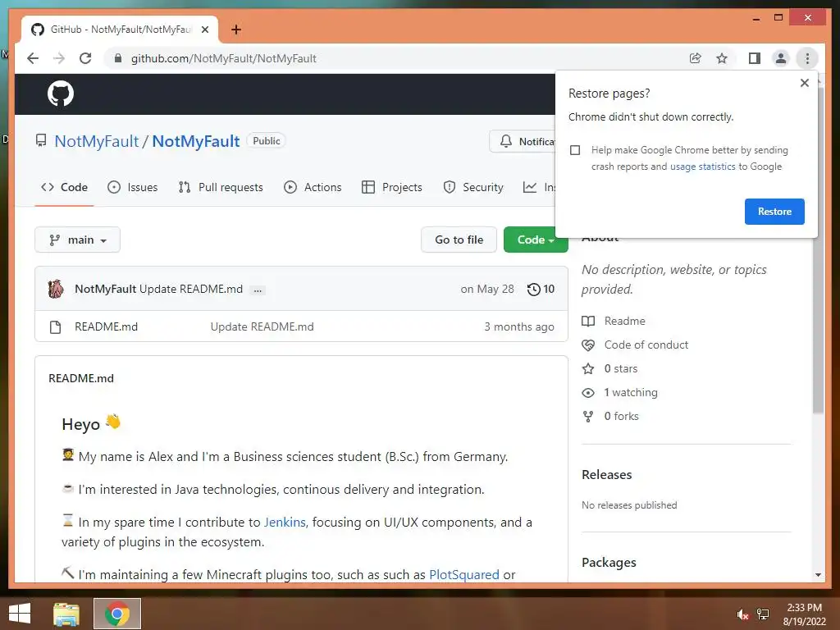Click the padlock site info icon

click(118, 58)
